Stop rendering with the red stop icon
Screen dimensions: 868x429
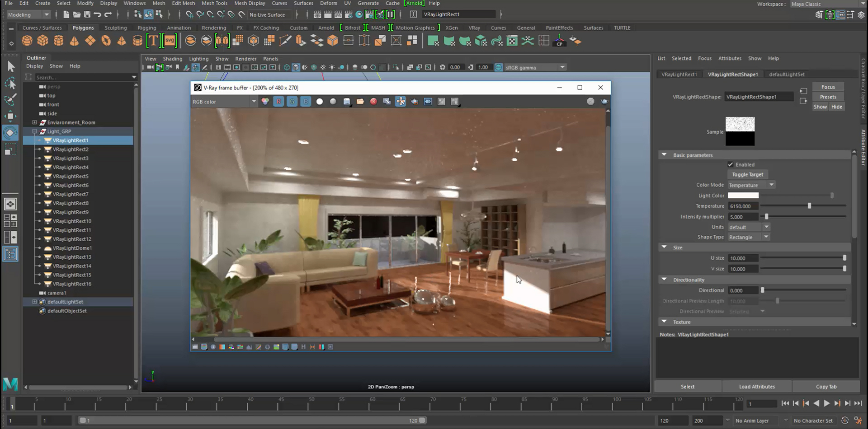[373, 101]
